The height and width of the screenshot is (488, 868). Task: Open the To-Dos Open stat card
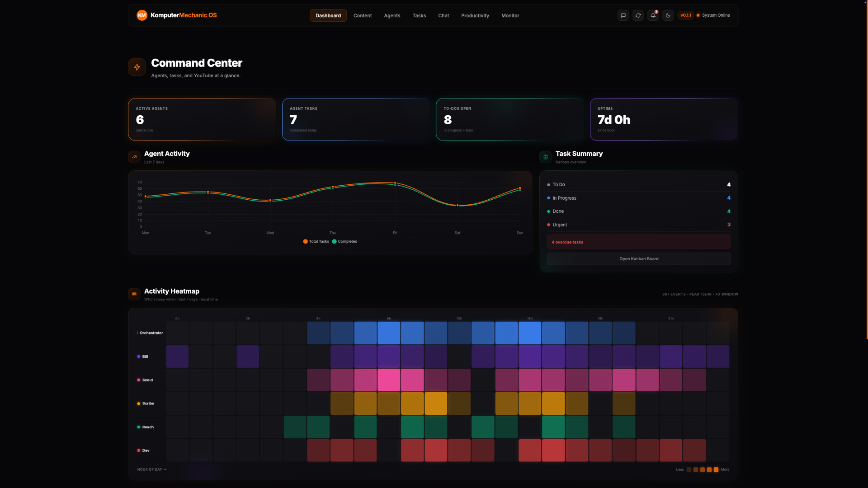click(510, 119)
